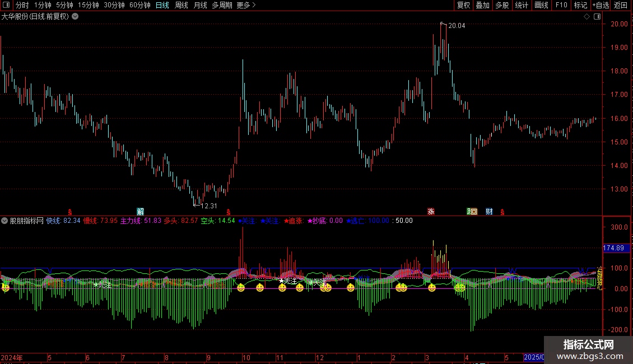Click the highlighted 174.89 axis value

[616, 248]
